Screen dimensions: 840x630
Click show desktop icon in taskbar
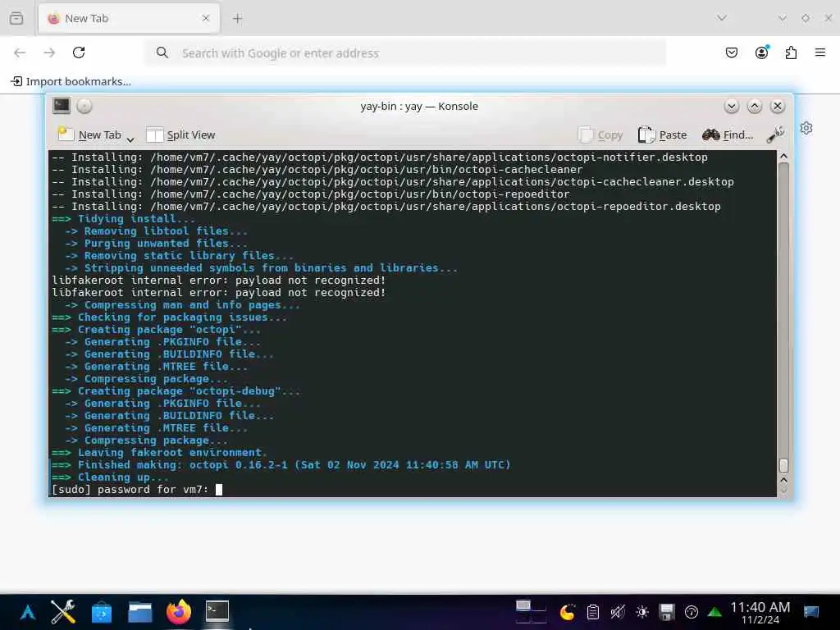811,612
